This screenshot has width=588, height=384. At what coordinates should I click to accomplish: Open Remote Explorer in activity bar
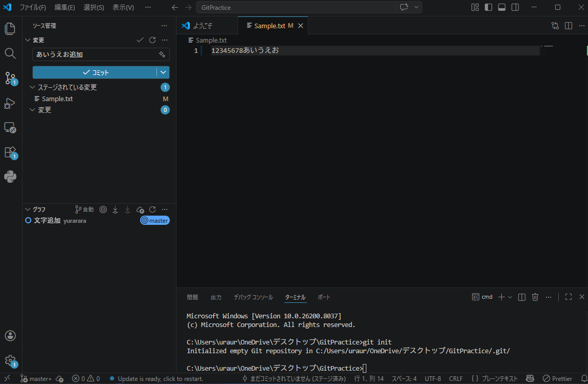coord(10,128)
